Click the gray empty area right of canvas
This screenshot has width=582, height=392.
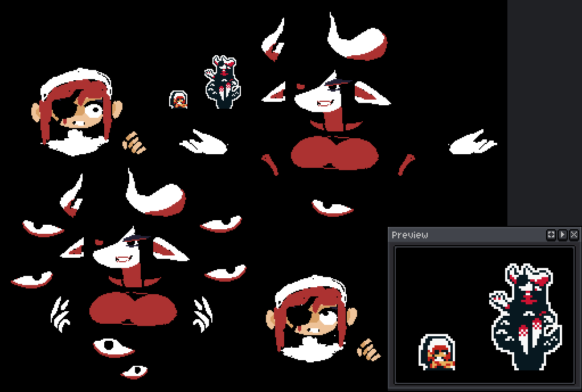544,114
